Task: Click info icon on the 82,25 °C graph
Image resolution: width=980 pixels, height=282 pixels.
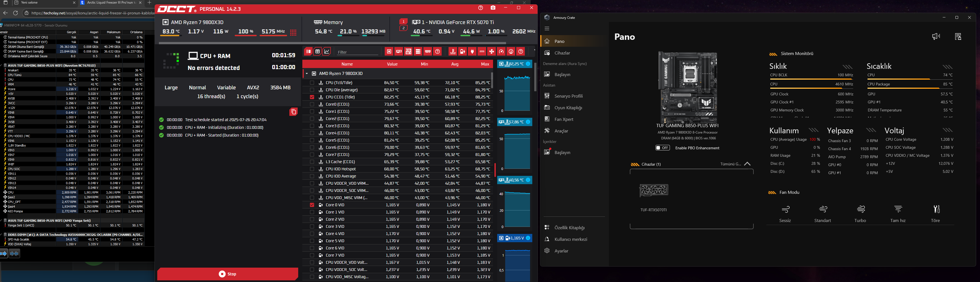Action: pyautogui.click(x=528, y=64)
